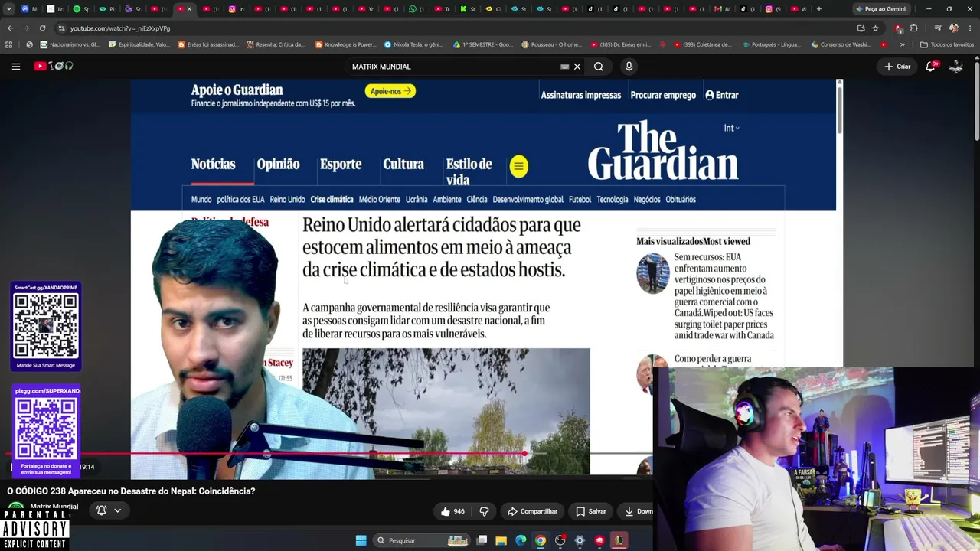Image resolution: width=980 pixels, height=551 pixels.
Task: Reload the page in Chrome
Action: click(42, 28)
